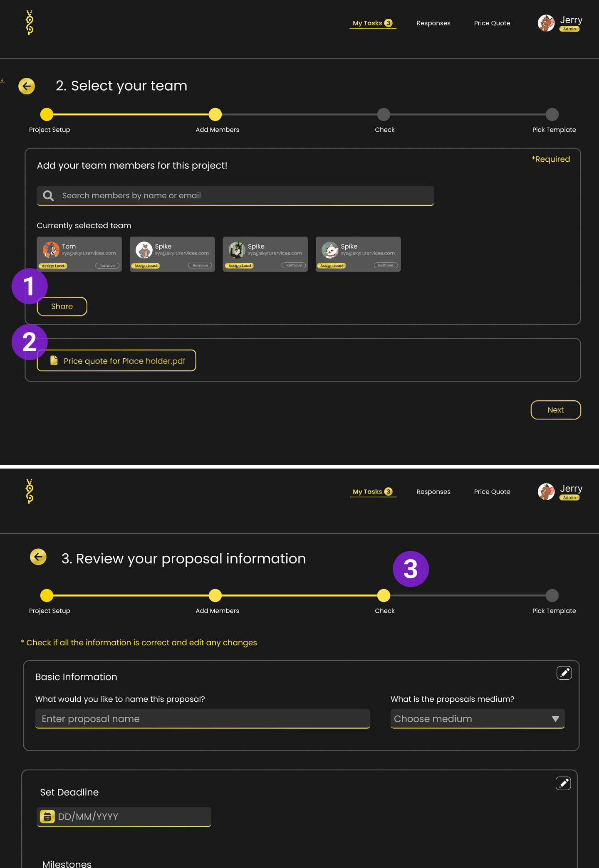The height and width of the screenshot is (868, 599).
Task: Go to Responses in top navigation
Action: point(433,23)
